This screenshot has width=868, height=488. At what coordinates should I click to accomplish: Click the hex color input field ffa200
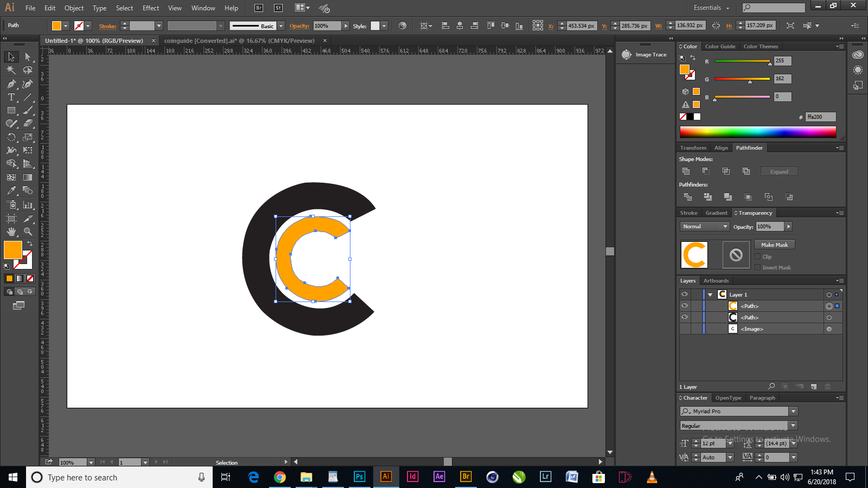[x=821, y=117]
